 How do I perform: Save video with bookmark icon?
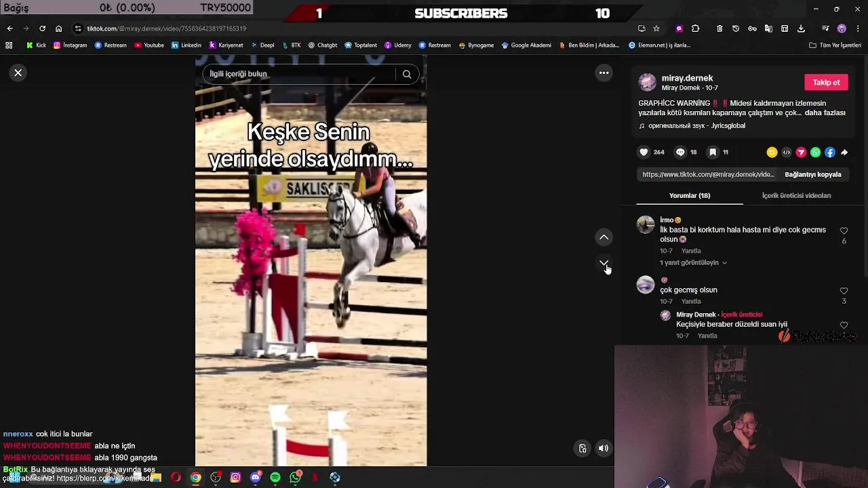tap(713, 152)
